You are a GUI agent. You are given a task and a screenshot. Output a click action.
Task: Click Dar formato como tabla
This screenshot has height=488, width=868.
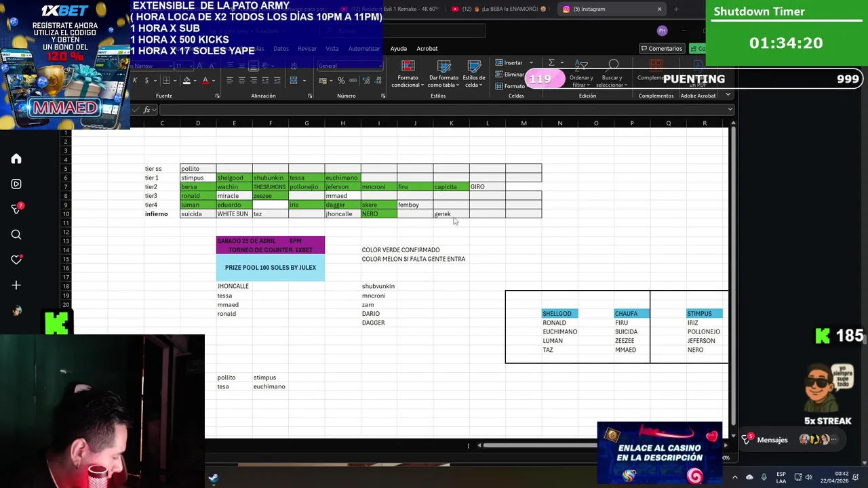click(443, 74)
